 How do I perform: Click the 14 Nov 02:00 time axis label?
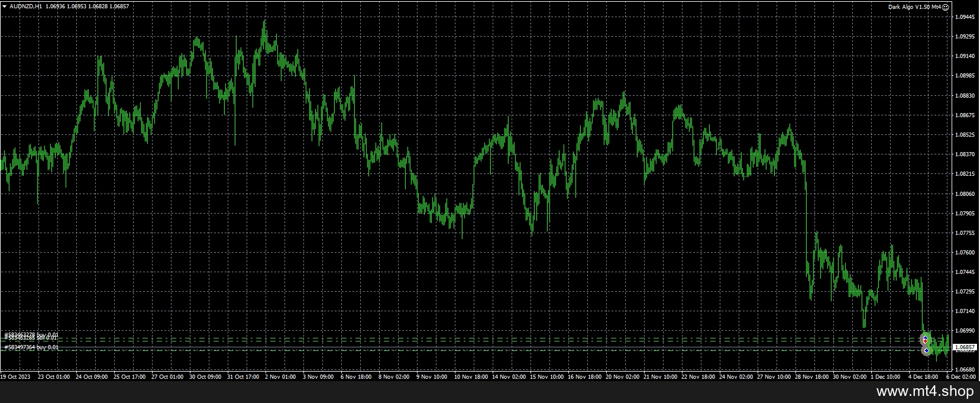509,376
